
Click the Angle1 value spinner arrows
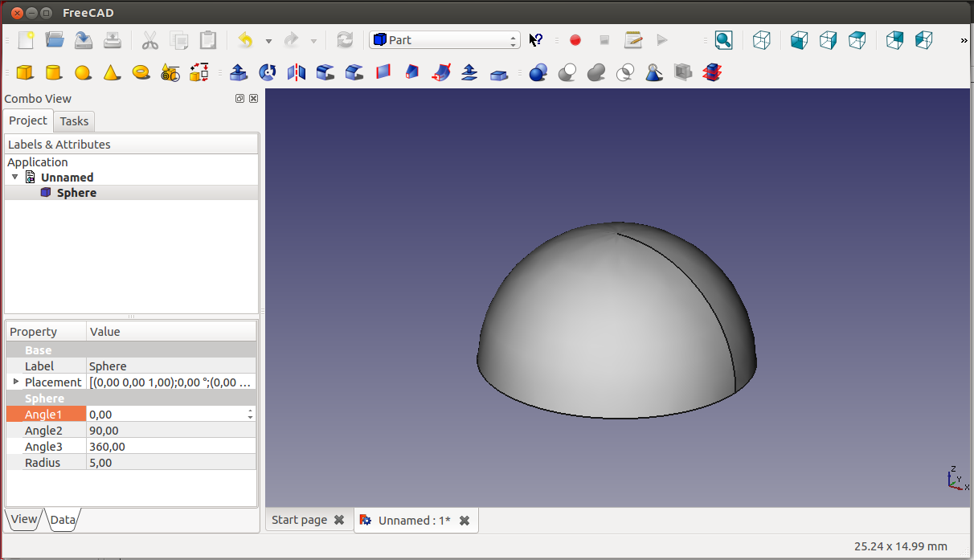(251, 415)
